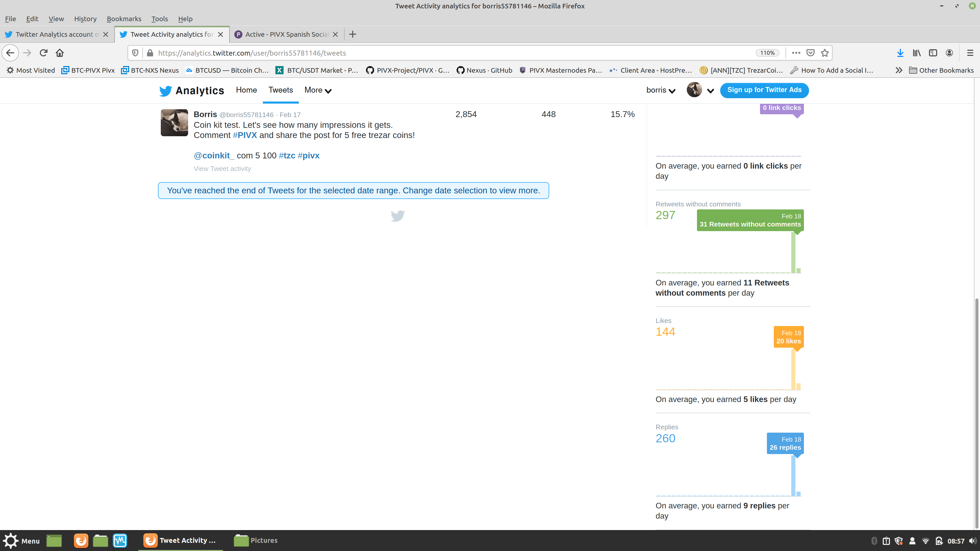Expand the borris account dropdown
The image size is (980, 551).
pyautogui.click(x=661, y=90)
